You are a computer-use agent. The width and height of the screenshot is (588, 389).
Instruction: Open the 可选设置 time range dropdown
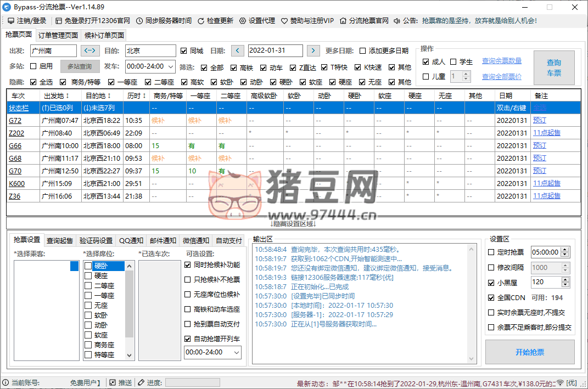pos(237,352)
